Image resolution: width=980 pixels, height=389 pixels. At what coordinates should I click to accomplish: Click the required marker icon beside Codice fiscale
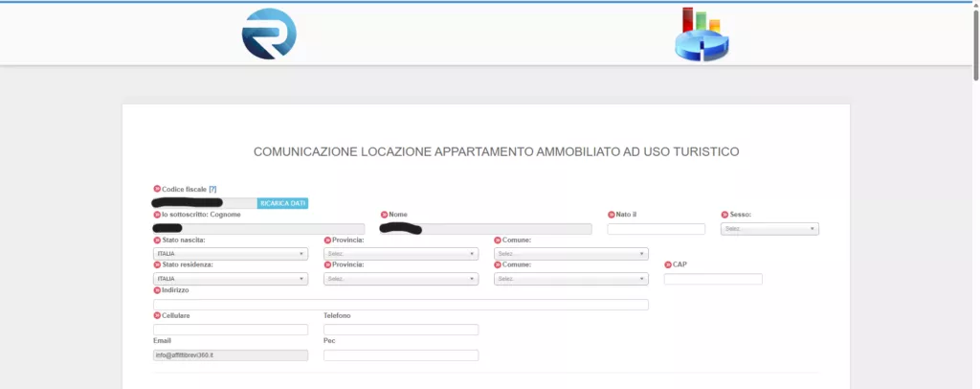[x=157, y=189]
